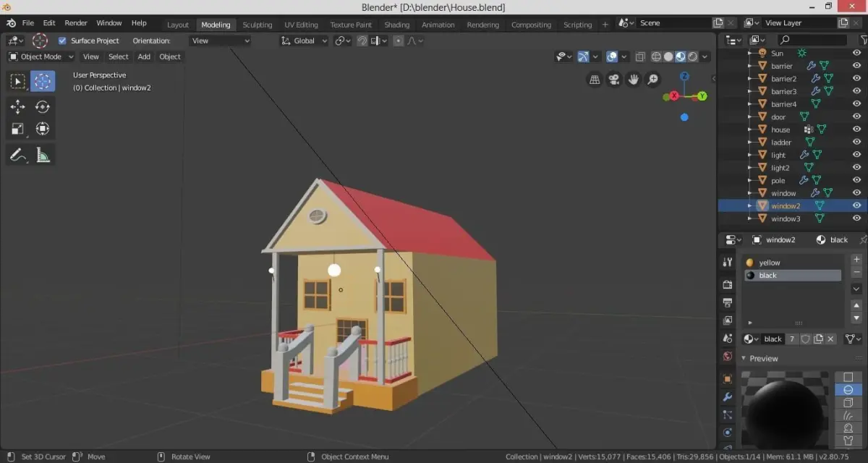Open the Render properties tab
Screen dimensions: 868x463
point(728,284)
